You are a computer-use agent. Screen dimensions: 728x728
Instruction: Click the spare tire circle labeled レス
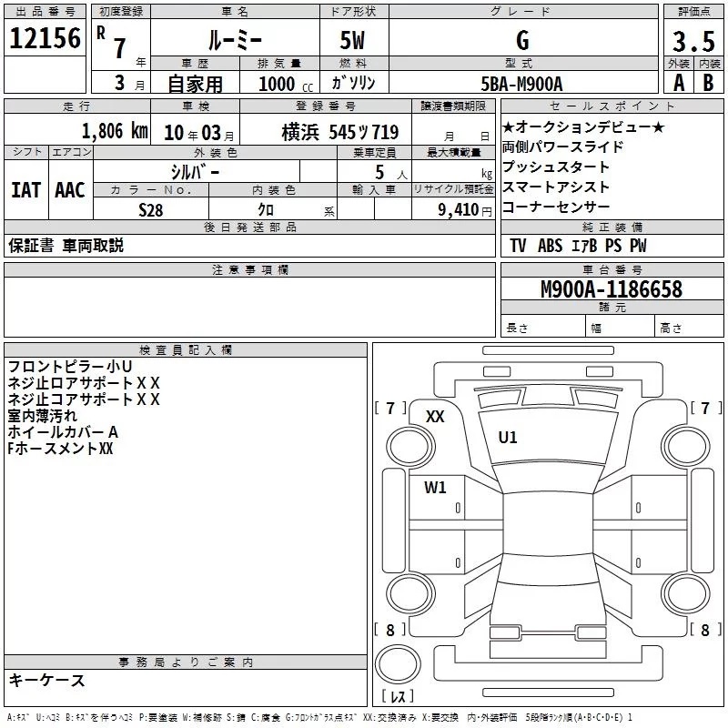(x=398, y=663)
